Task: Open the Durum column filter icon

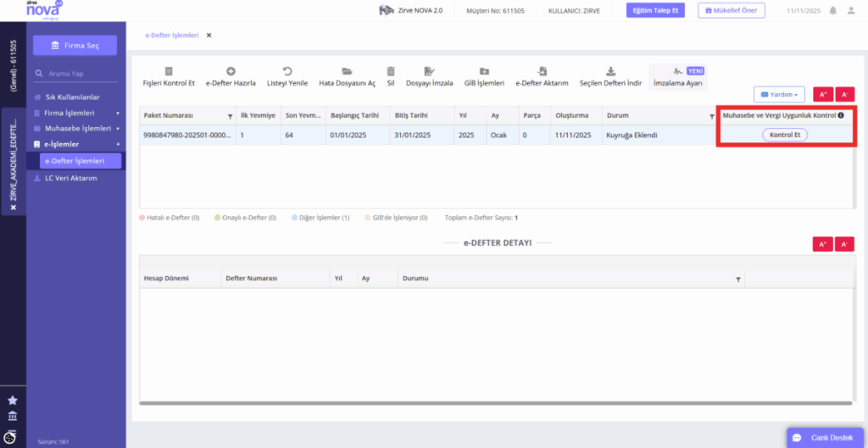Action: point(712,117)
